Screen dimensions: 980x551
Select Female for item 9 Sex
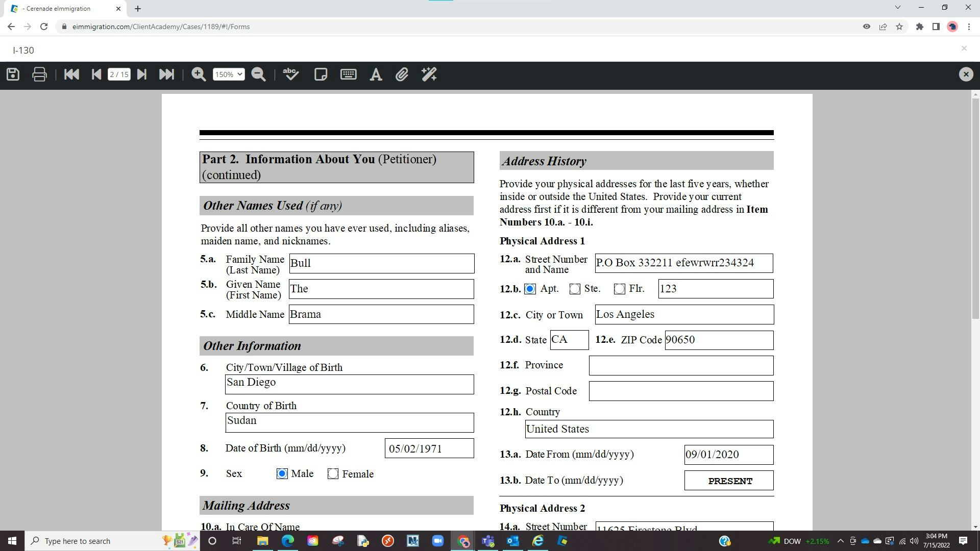[x=333, y=474]
